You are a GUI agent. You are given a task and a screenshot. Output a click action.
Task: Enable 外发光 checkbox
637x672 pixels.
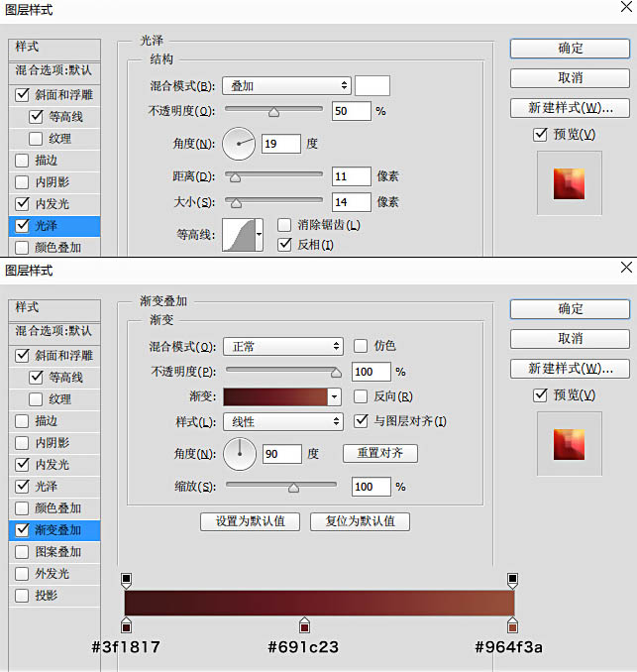point(22,574)
